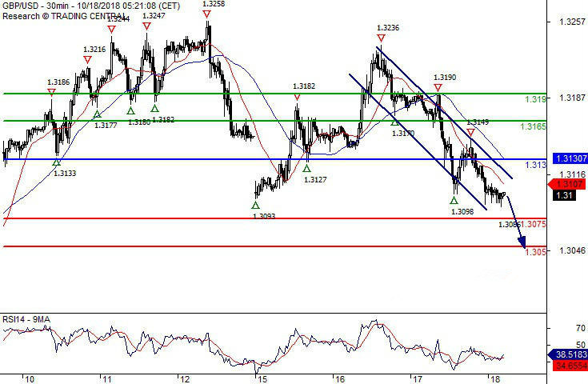The height and width of the screenshot is (384, 588).
Task: Click the green 1.319 resistance level label
Action: 535,99
